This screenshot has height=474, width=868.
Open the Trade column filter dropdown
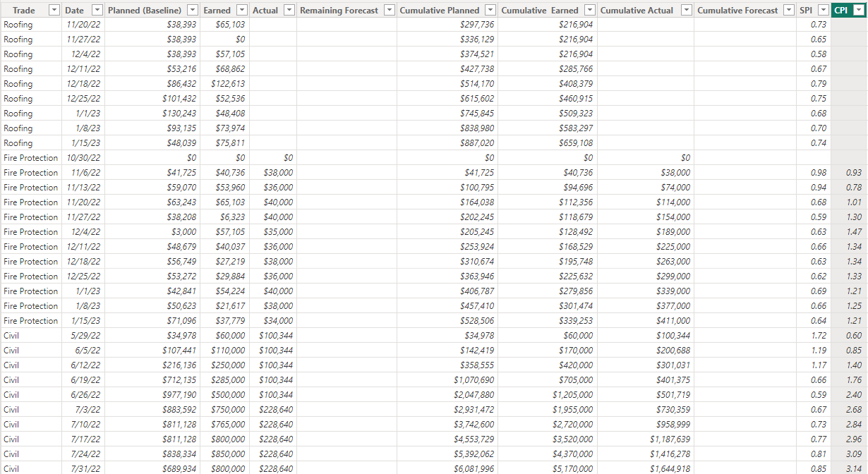[x=54, y=11]
